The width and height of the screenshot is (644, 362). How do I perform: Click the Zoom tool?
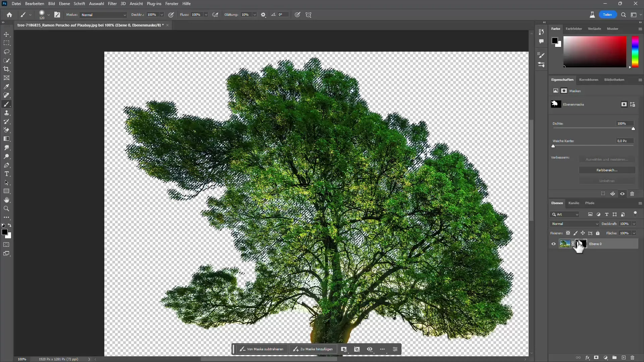click(x=7, y=208)
